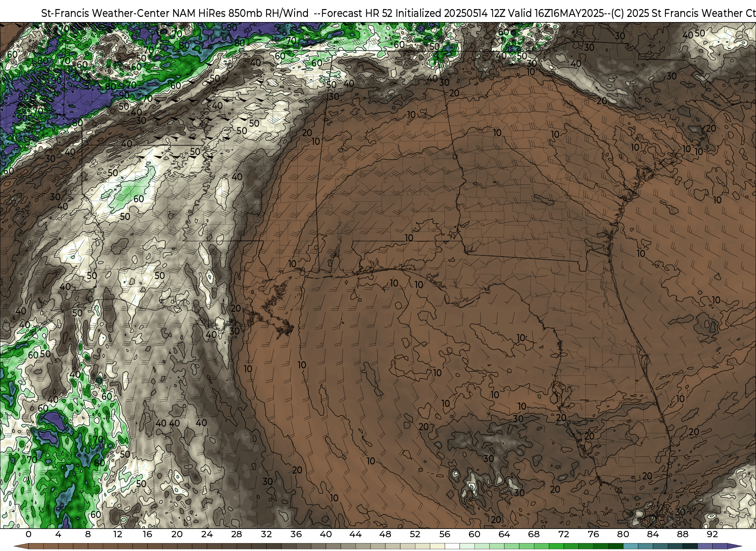756x551 pixels.
Task: Click the color scale label "64"
Action: (504, 534)
